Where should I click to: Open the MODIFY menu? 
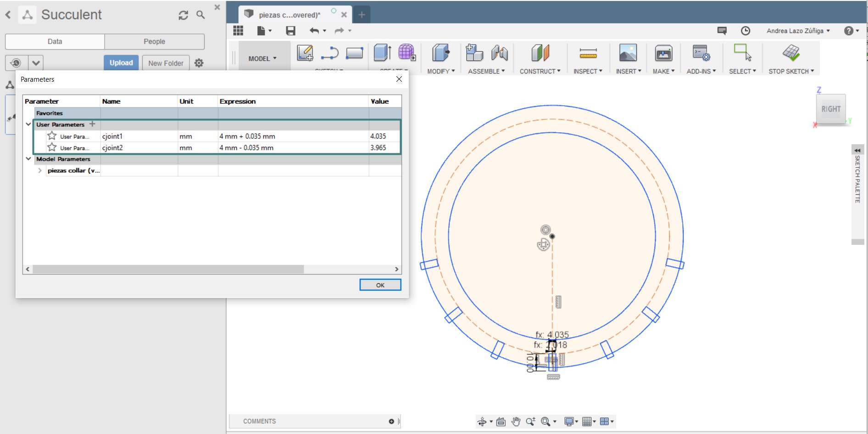440,71
